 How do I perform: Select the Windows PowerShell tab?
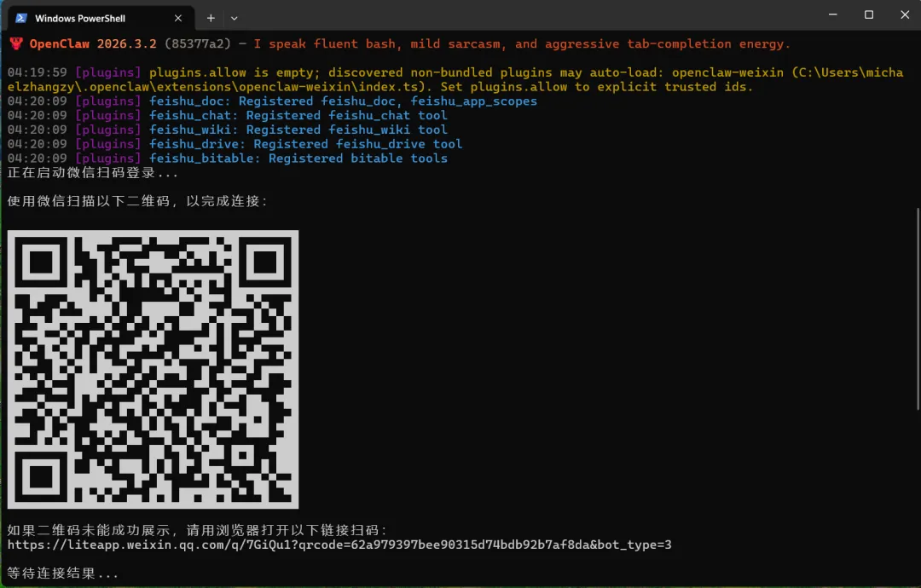point(100,18)
